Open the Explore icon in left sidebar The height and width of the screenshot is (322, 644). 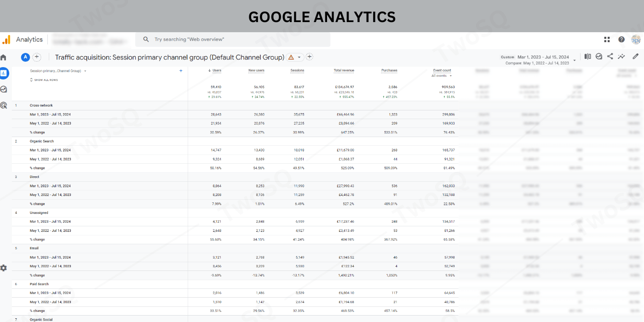pyautogui.click(x=4, y=89)
